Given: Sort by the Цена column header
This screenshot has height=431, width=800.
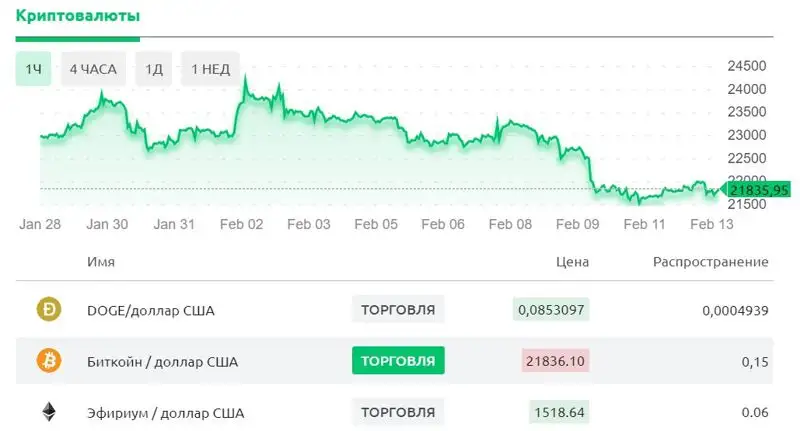Looking at the screenshot, I should [572, 262].
